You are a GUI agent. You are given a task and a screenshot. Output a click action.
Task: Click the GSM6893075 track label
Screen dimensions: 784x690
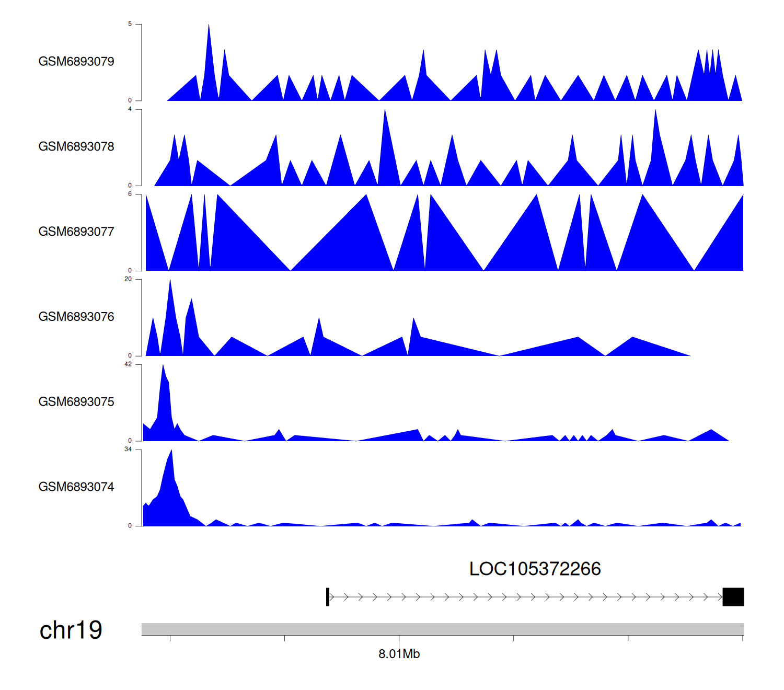(76, 402)
